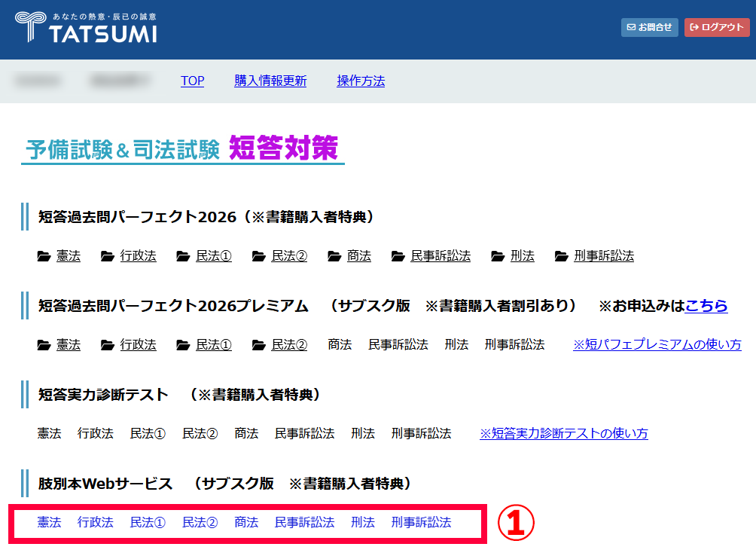Open the 操作方法 navigation link
Image resolution: width=756 pixels, height=559 pixels.
361,81
